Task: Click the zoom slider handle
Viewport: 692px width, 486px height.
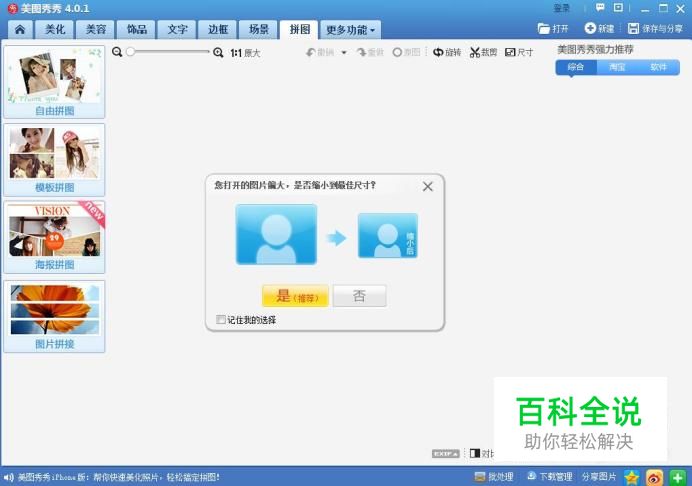Action: [x=130, y=52]
